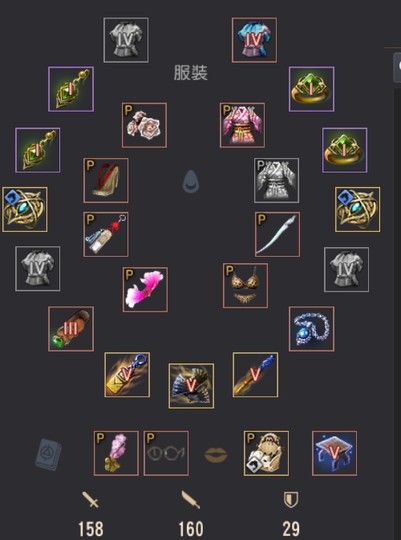
Task: Click the round glasses costume slot
Action: pyautogui.click(x=166, y=453)
